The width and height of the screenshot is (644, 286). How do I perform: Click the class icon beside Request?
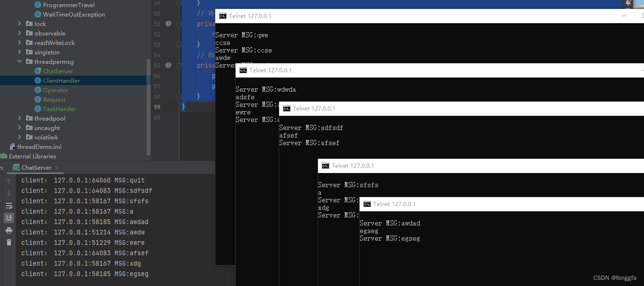[38, 99]
